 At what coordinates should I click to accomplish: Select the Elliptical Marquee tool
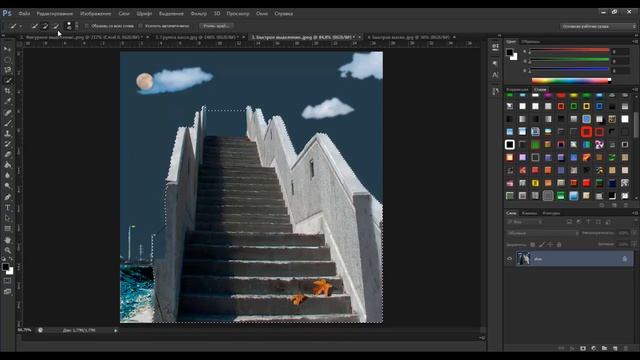click(x=7, y=60)
